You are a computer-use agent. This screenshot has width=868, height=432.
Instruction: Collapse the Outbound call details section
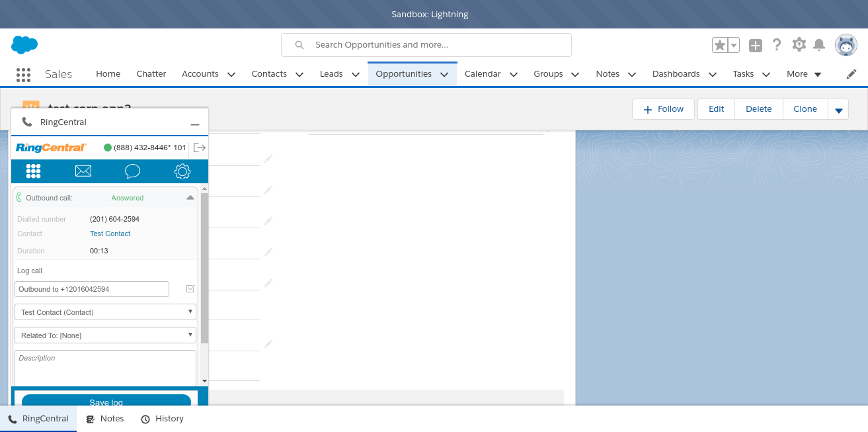point(190,198)
